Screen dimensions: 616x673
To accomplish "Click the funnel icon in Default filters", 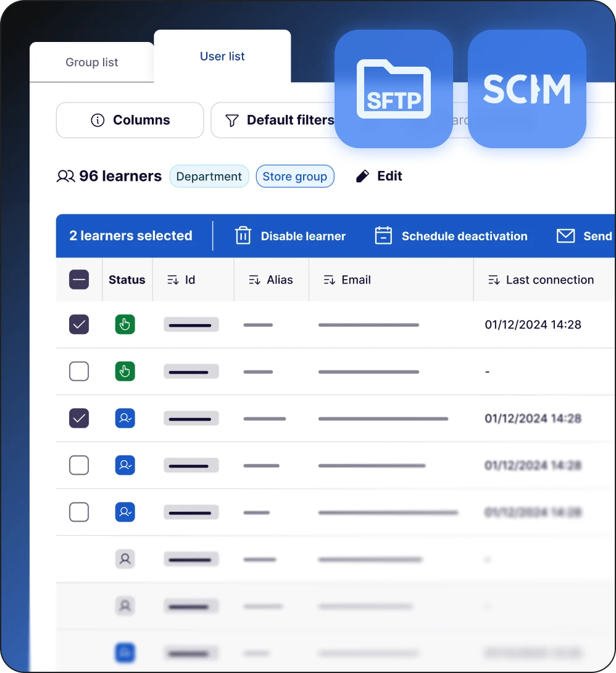I will click(231, 120).
